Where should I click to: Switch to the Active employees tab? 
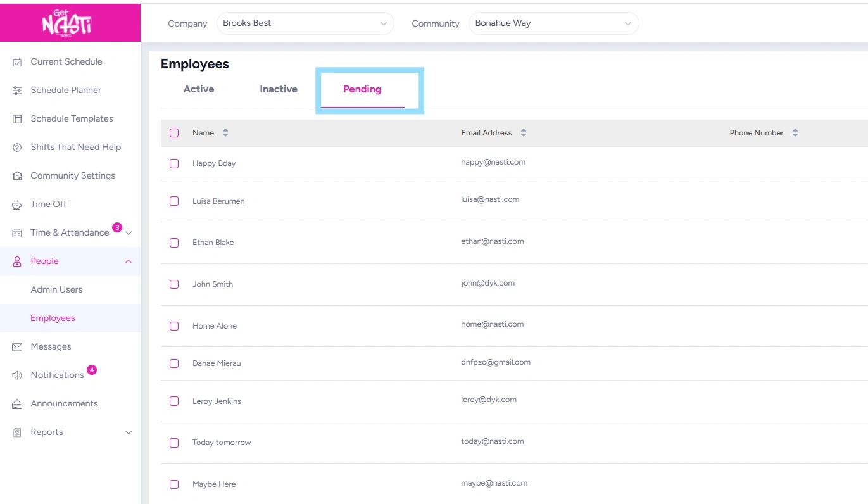(199, 89)
